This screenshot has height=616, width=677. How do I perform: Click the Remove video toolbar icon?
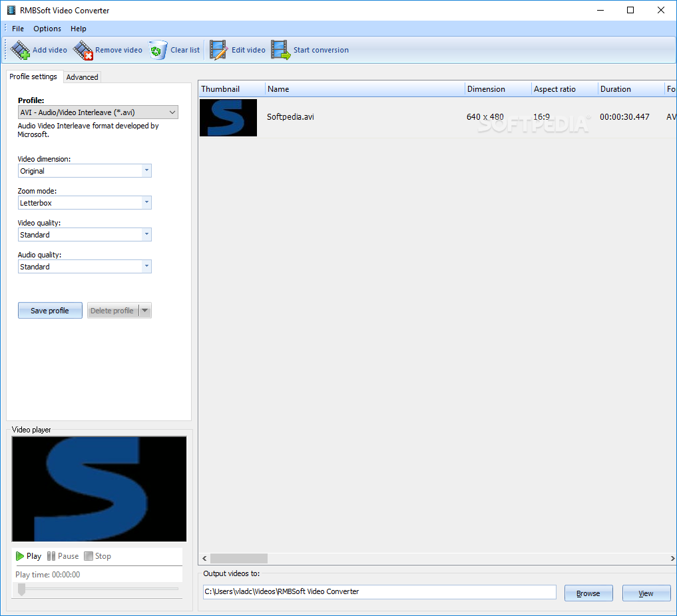(83, 50)
